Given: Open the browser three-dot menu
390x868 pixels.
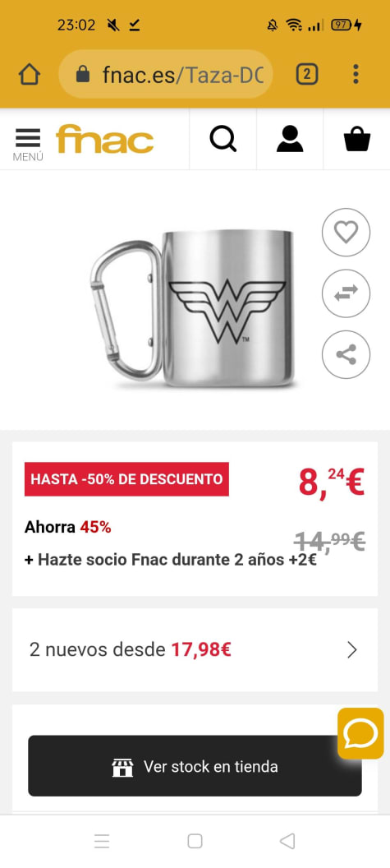Looking at the screenshot, I should 356,74.
